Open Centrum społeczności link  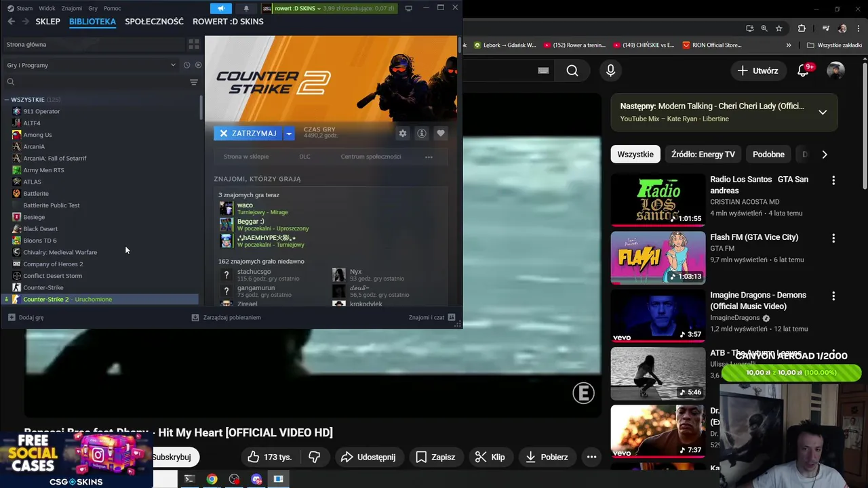pos(371,157)
